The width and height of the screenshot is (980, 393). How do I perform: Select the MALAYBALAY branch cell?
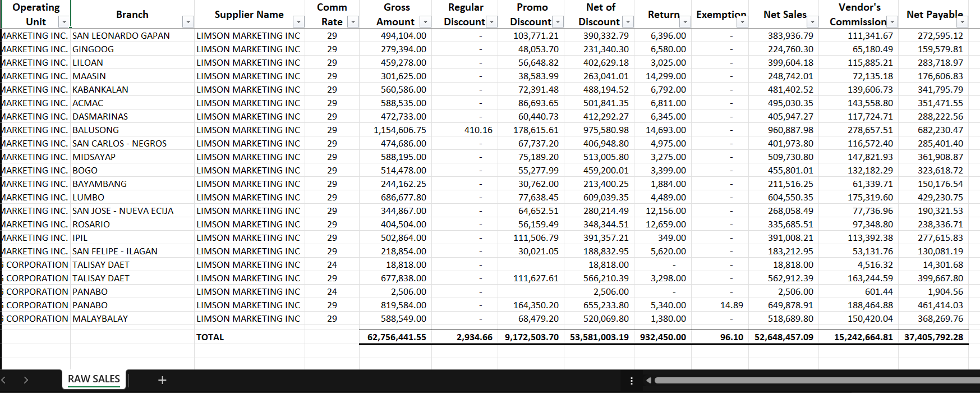click(x=132, y=318)
